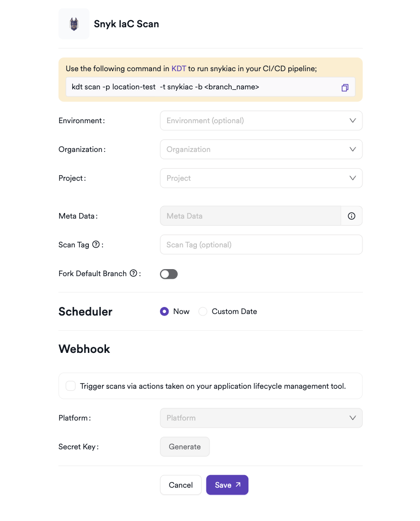
Task: Select the Now scheduler option
Action: pyautogui.click(x=165, y=311)
